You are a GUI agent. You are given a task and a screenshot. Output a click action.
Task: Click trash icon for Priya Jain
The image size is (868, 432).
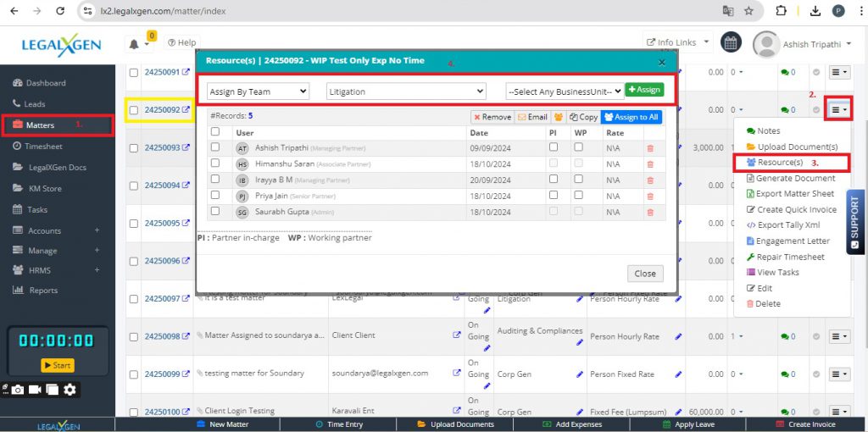point(650,196)
